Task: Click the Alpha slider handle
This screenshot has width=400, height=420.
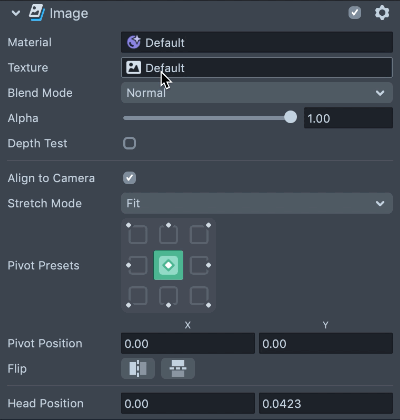Action: pos(290,117)
